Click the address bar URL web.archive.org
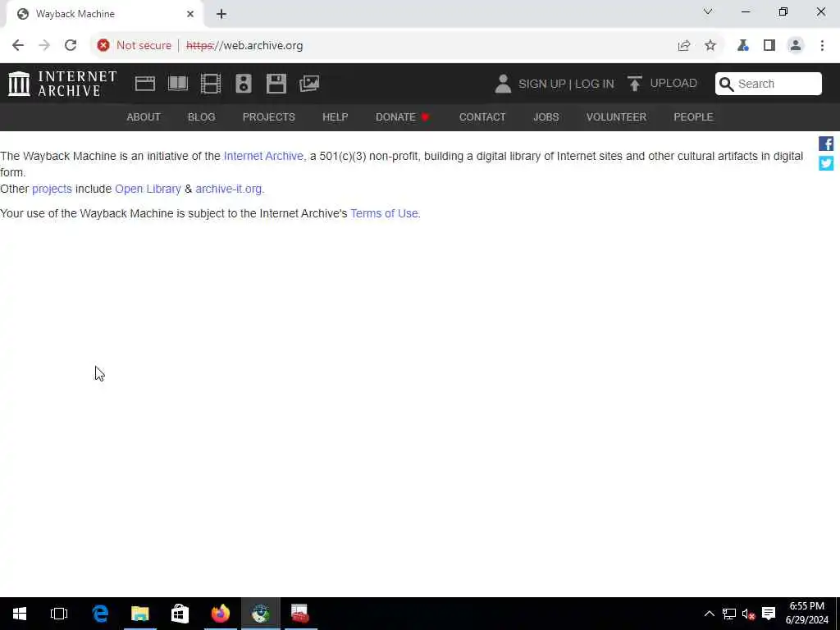Screen dimensions: 840x630 [x=244, y=46]
